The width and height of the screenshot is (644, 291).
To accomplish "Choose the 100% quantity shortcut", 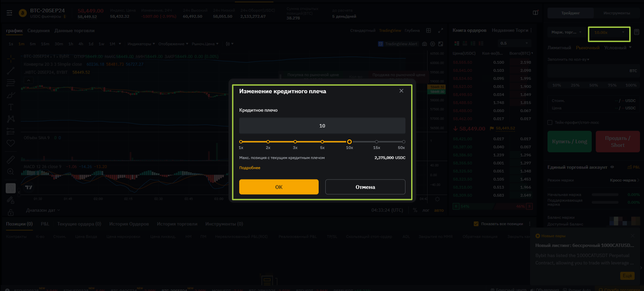I will pos(631,85).
